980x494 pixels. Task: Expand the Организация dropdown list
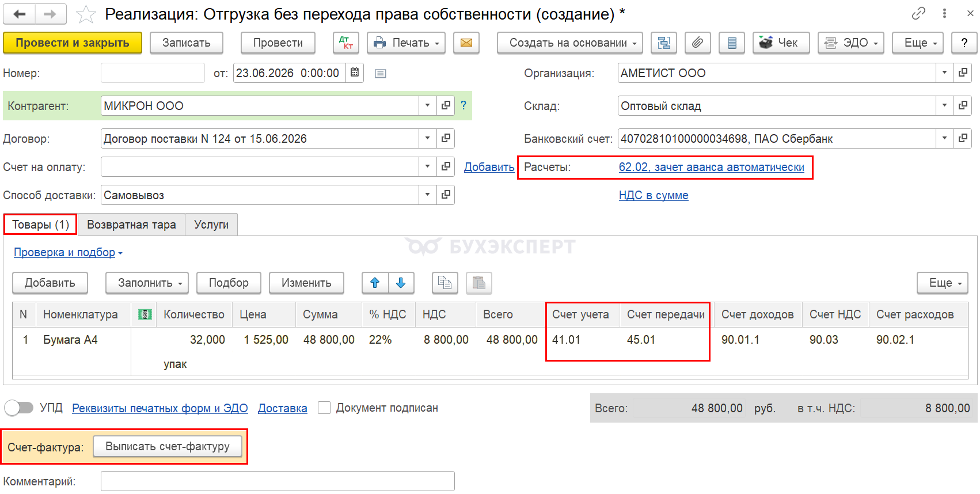tap(944, 73)
